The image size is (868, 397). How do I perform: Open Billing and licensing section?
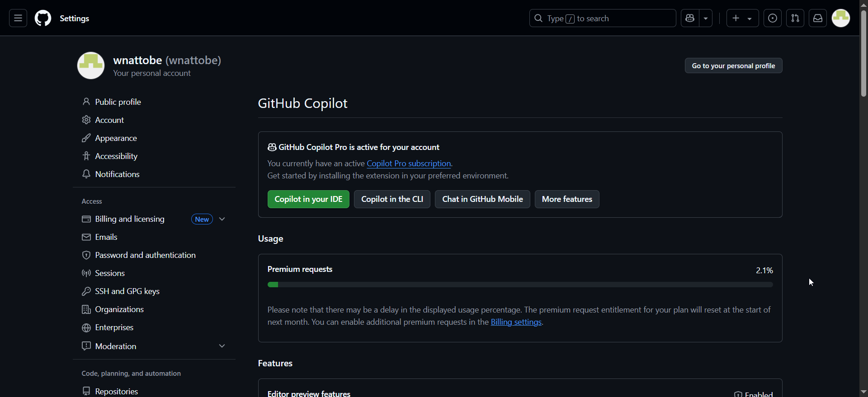click(130, 219)
